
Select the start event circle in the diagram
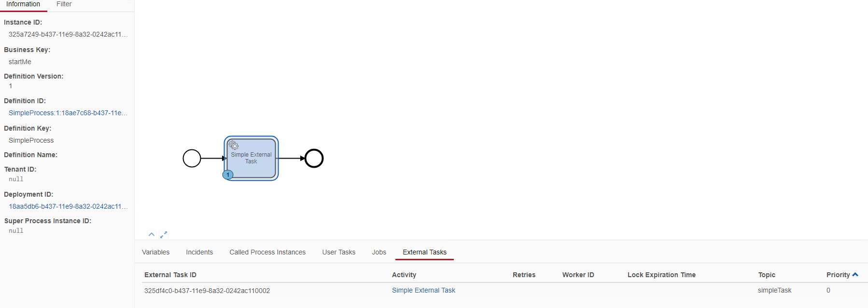click(192, 158)
